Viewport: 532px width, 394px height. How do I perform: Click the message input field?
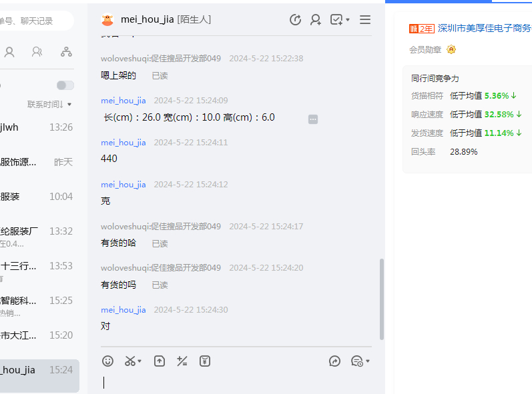click(236, 383)
